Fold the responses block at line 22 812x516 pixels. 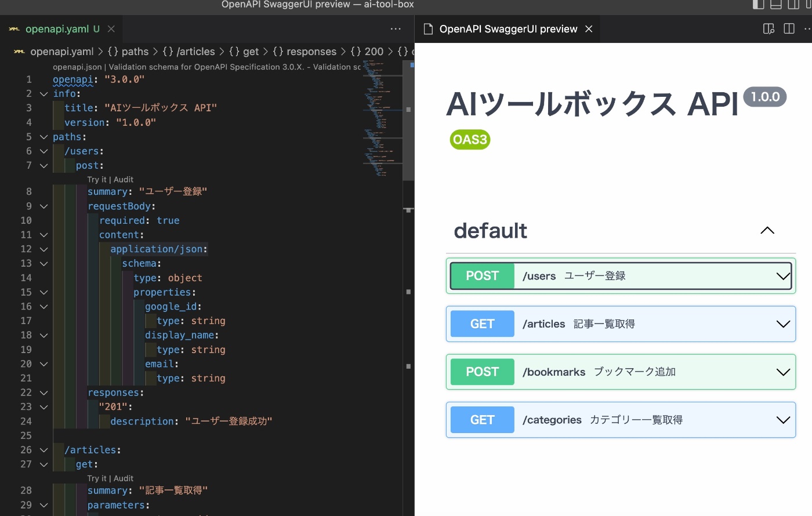[x=43, y=393]
